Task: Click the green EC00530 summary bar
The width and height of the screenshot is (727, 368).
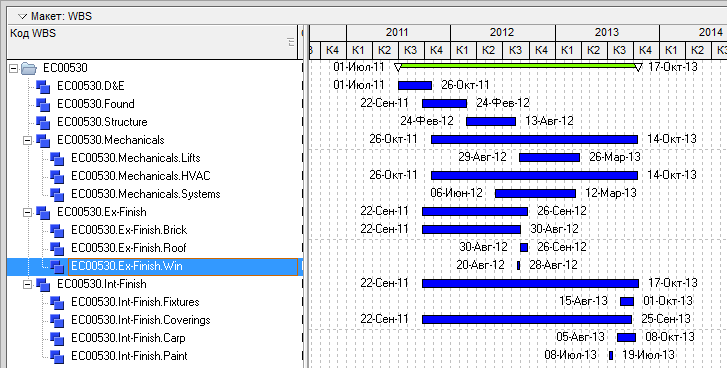Action: [x=518, y=66]
